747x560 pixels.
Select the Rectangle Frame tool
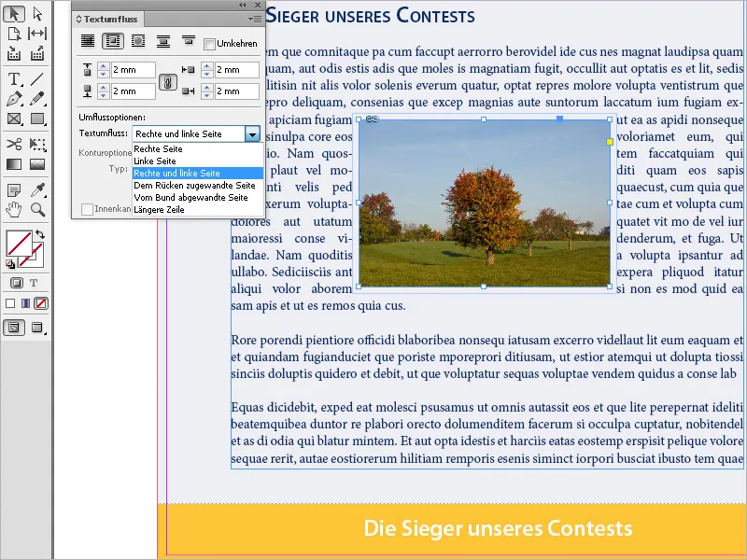click(x=14, y=119)
